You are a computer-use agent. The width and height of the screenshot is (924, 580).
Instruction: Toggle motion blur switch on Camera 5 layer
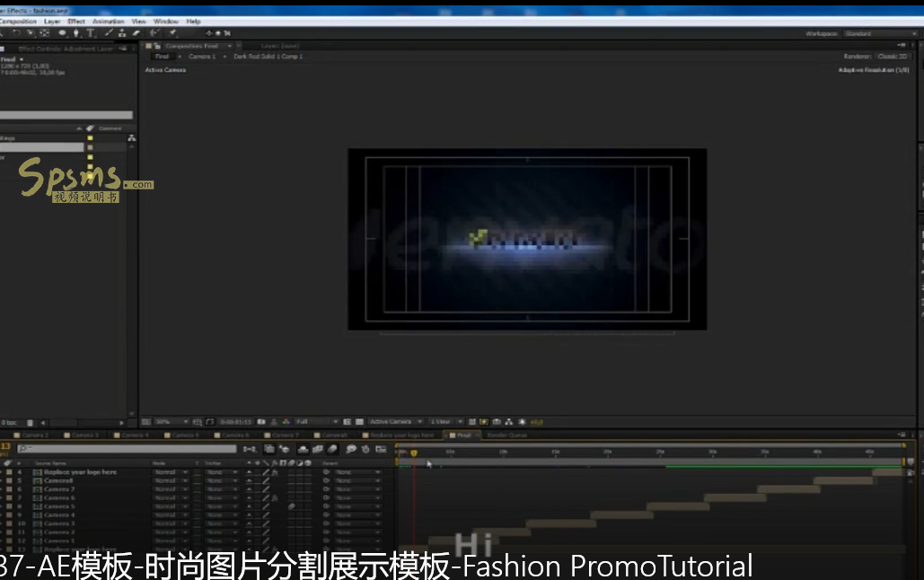point(291,506)
